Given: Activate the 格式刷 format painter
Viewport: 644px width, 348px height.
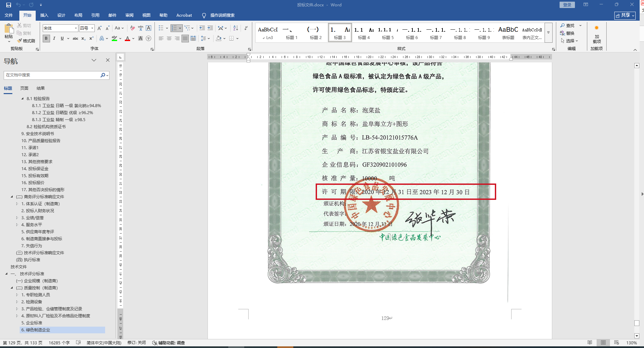Looking at the screenshot, I should click(x=26, y=41).
